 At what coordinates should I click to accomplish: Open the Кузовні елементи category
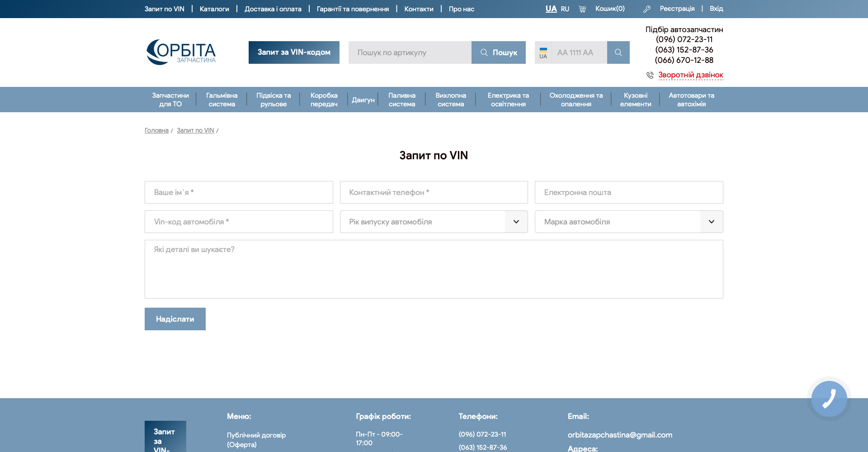pyautogui.click(x=636, y=100)
